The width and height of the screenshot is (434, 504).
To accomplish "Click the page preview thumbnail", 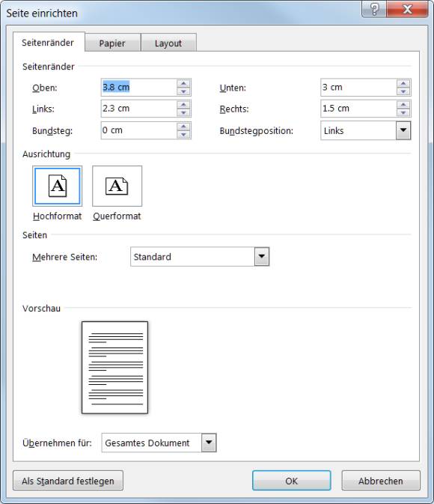I will click(x=114, y=368).
